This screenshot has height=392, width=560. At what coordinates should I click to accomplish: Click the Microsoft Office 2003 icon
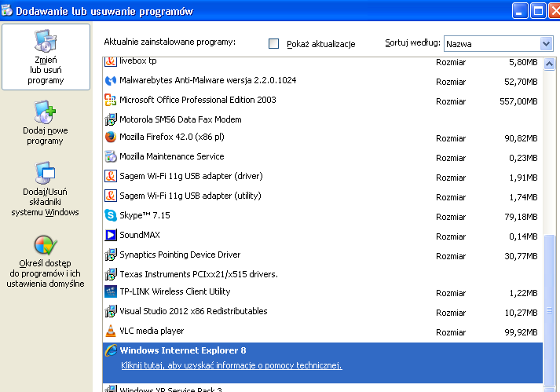click(111, 100)
